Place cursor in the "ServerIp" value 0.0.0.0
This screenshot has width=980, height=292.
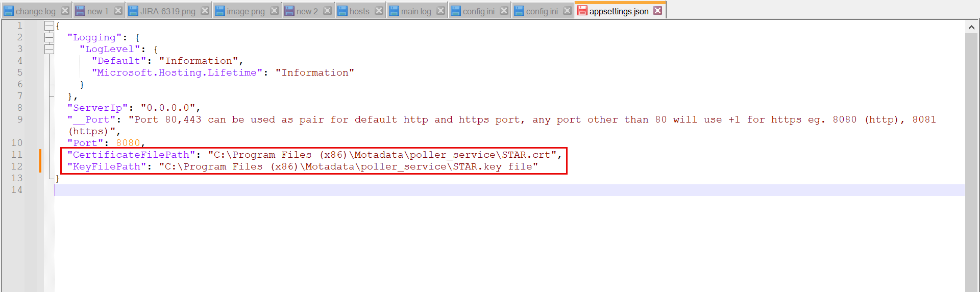168,108
